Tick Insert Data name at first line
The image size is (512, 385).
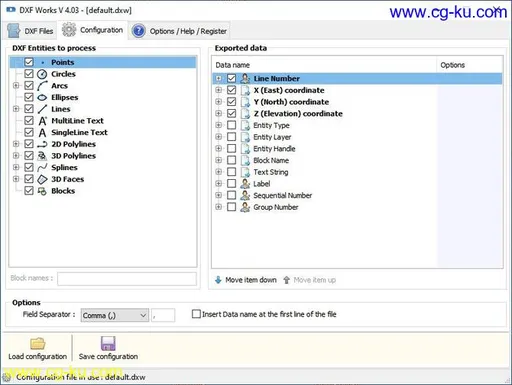196,314
